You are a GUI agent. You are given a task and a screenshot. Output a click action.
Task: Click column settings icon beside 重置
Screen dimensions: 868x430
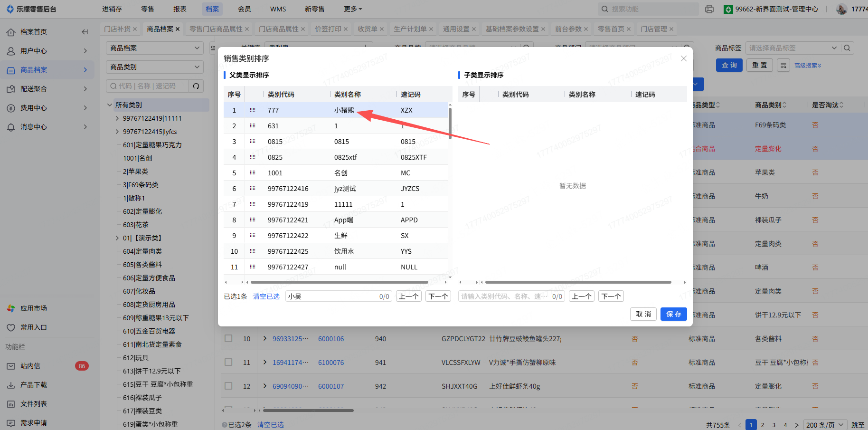(783, 66)
